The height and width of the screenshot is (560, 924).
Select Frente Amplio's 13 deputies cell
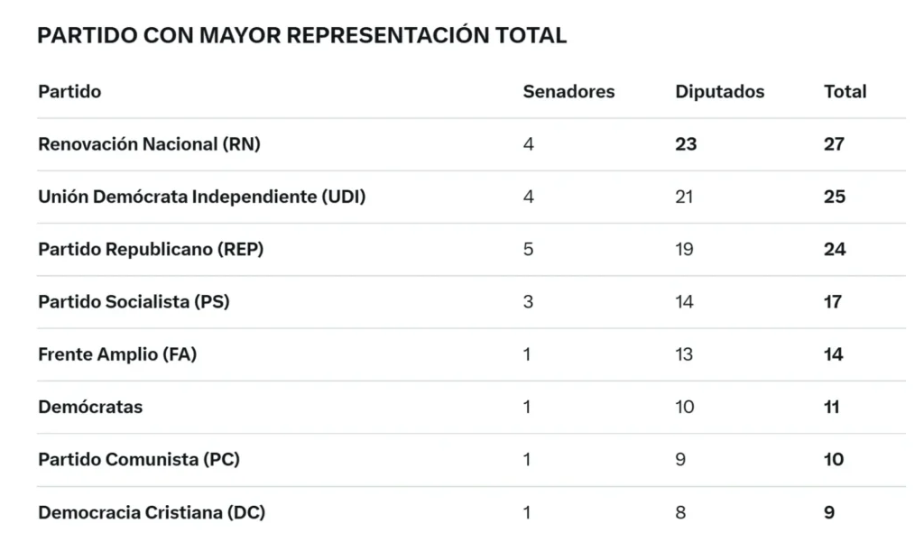[x=684, y=354]
